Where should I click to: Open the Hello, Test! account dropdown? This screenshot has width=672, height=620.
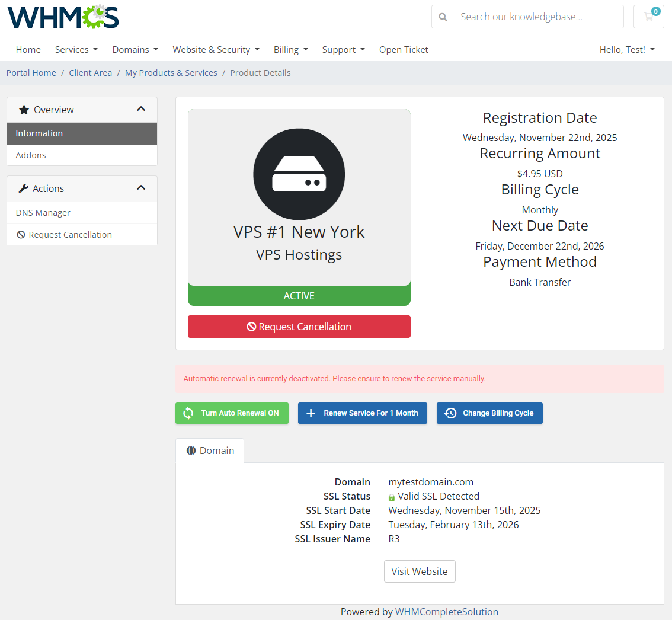pyautogui.click(x=626, y=50)
